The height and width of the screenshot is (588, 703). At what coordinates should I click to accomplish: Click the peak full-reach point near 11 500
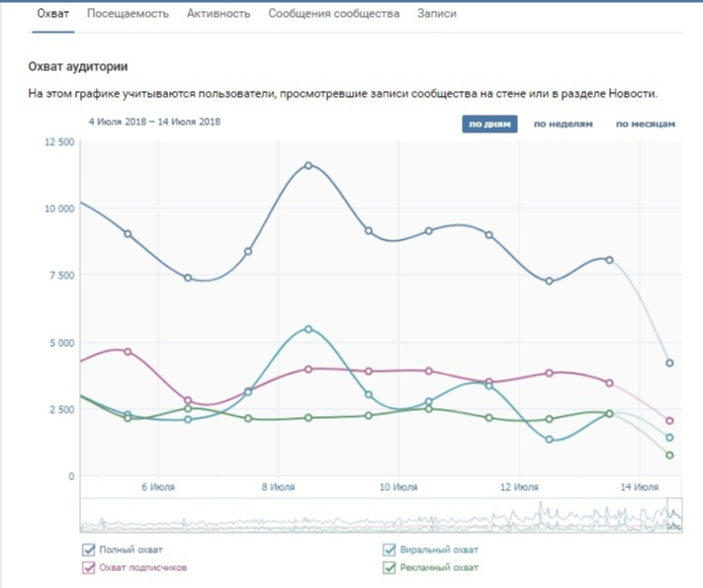[x=308, y=165]
